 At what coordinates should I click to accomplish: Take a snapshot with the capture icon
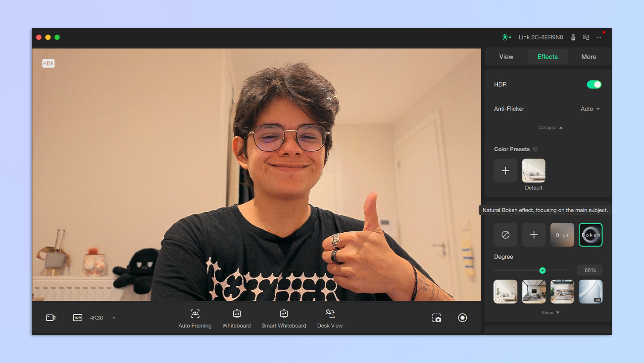(436, 318)
